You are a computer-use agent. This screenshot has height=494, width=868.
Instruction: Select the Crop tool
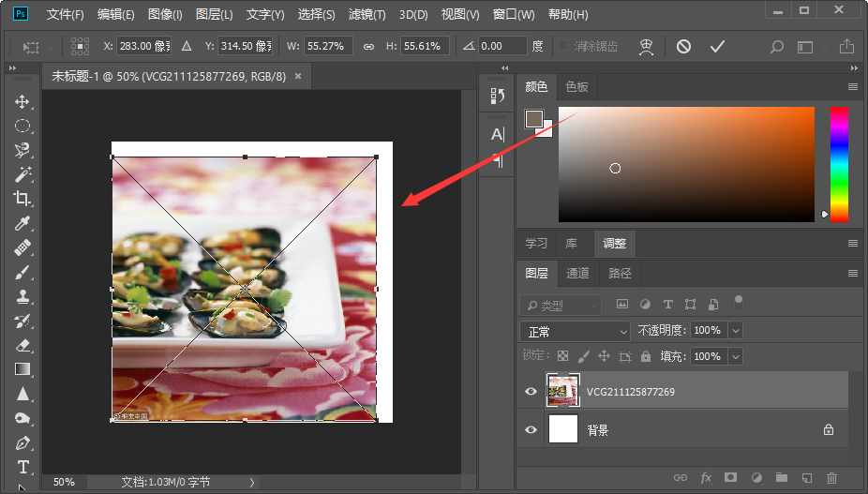22,199
